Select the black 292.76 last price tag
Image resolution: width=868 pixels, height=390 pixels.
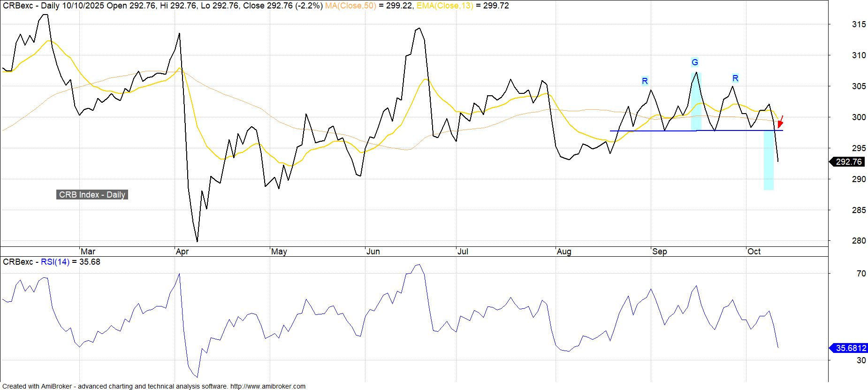click(x=848, y=162)
